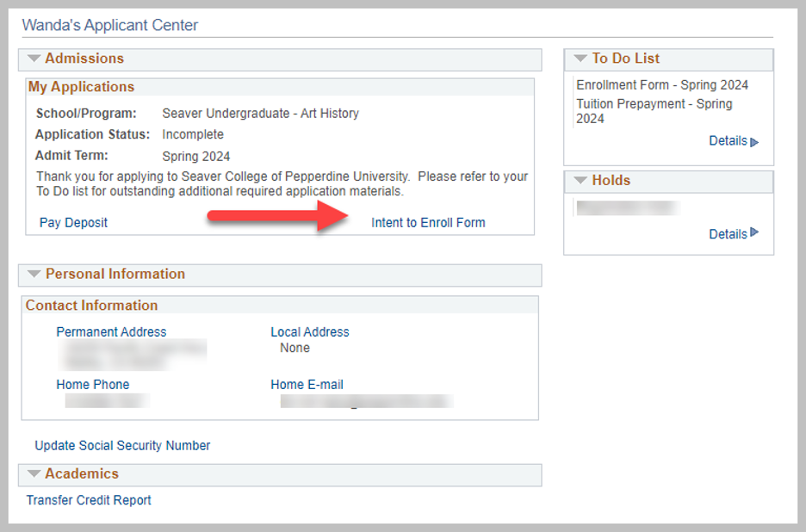Open To Do List Details link

728,141
